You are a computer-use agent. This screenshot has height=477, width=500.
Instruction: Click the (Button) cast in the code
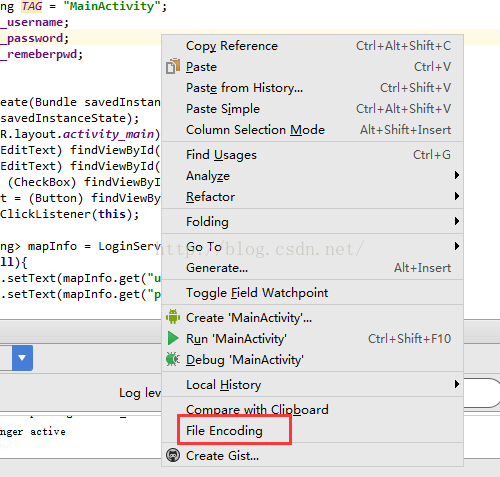[x=56, y=198]
